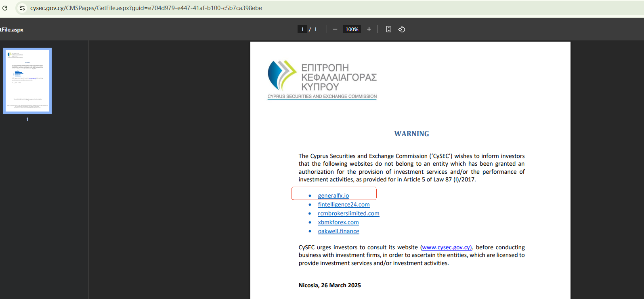644x299 pixels.
Task: Visit the xbmkforex.com link
Action: tap(338, 222)
